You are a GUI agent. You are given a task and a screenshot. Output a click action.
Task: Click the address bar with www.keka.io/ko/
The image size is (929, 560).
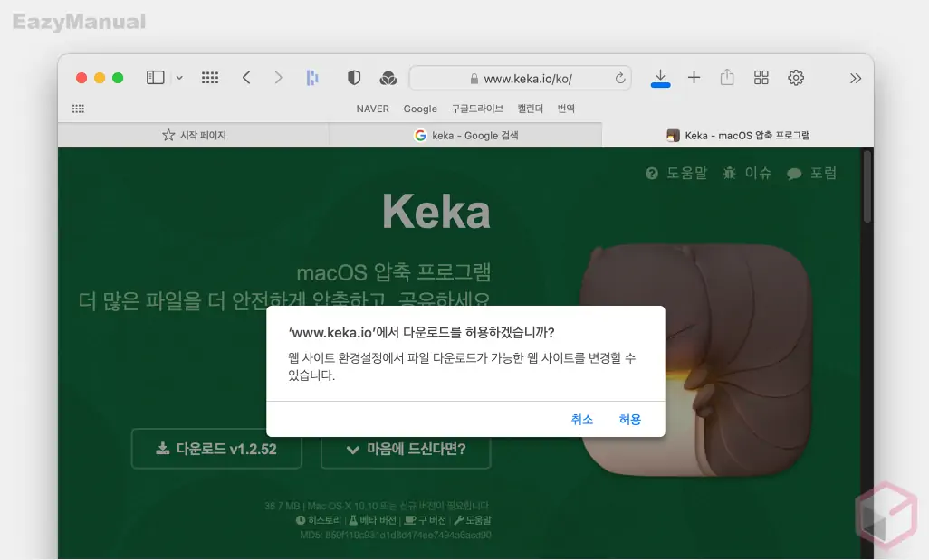click(521, 78)
